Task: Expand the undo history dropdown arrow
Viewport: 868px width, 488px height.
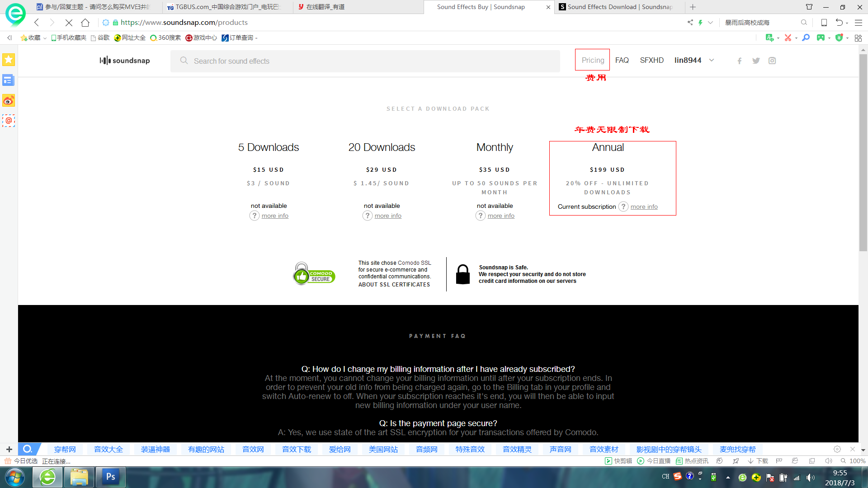Action: (847, 23)
